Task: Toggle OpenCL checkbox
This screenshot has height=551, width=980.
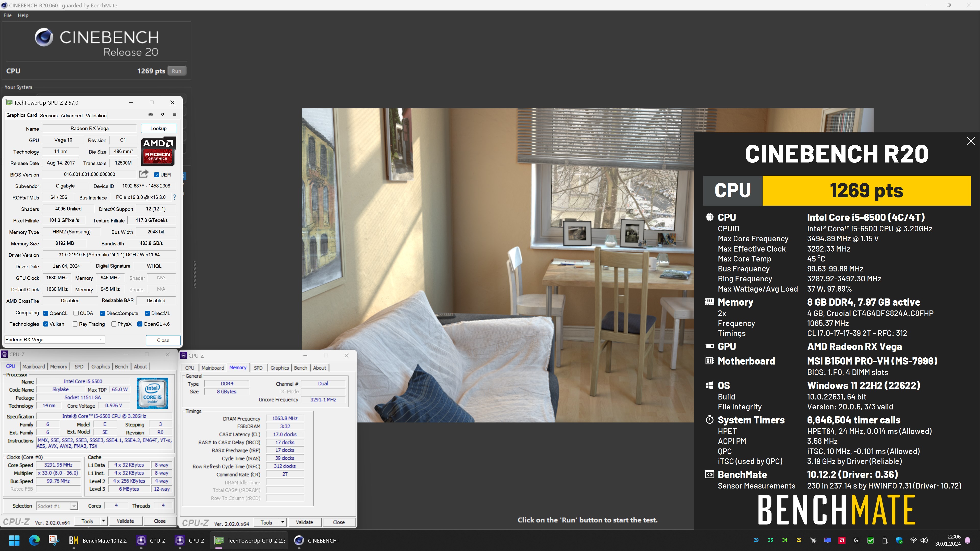Action: tap(46, 313)
